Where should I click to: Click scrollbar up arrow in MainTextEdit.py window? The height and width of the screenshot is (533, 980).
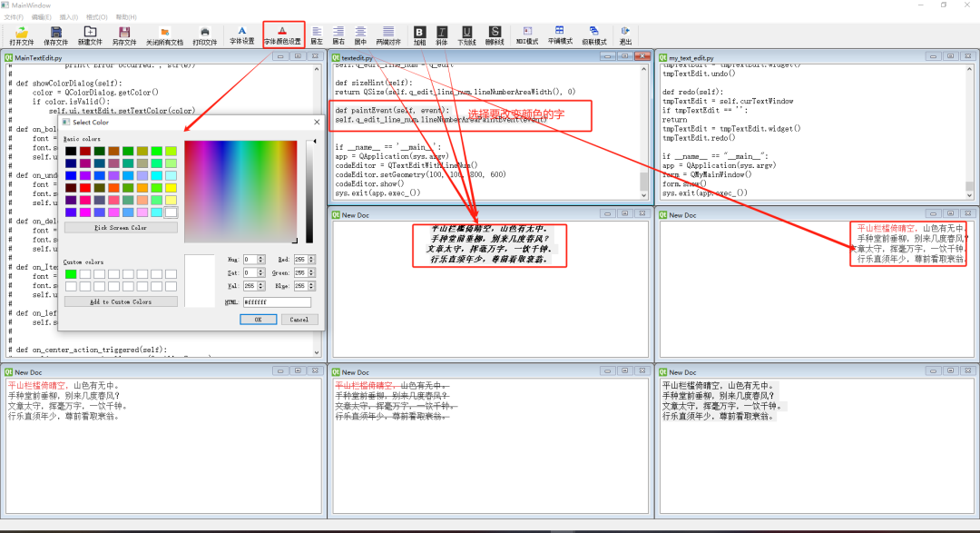click(317, 69)
